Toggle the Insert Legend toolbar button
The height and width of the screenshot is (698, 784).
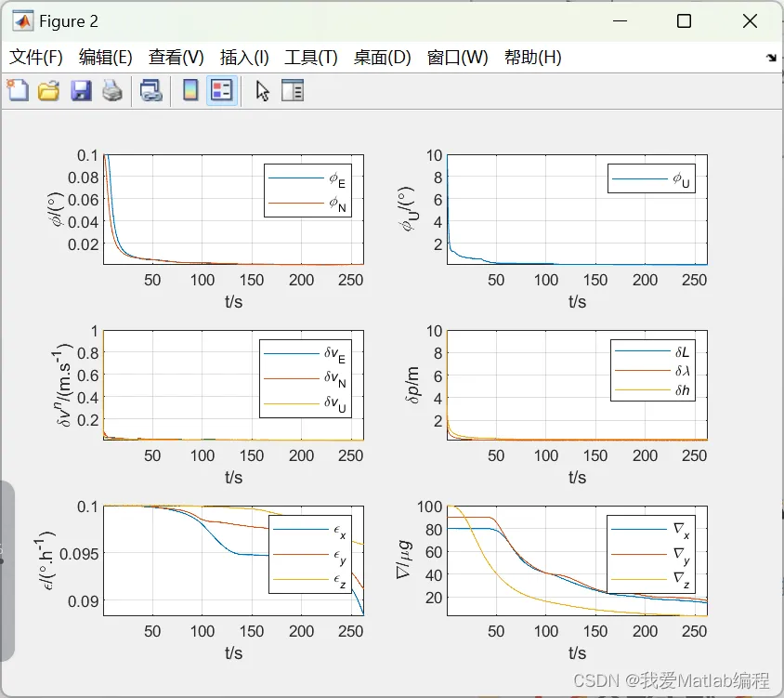point(221,91)
